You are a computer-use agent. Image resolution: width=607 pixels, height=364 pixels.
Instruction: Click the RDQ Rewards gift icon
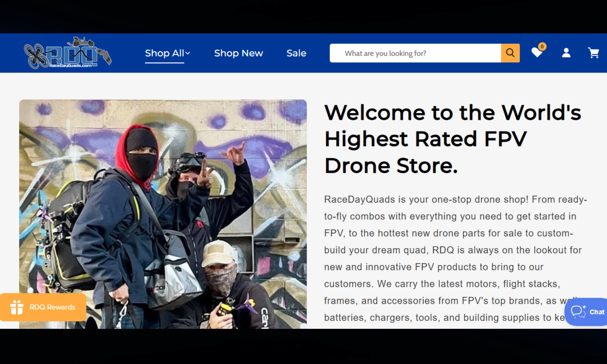[x=17, y=307]
